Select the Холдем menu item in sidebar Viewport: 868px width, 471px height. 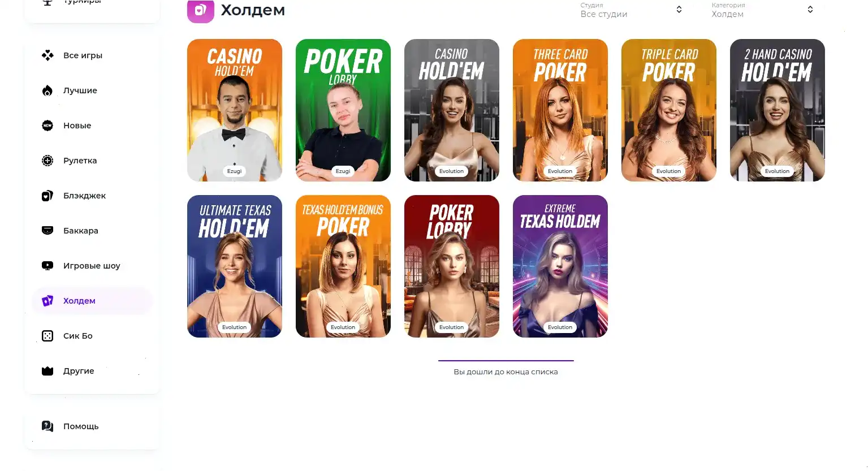tap(92, 301)
